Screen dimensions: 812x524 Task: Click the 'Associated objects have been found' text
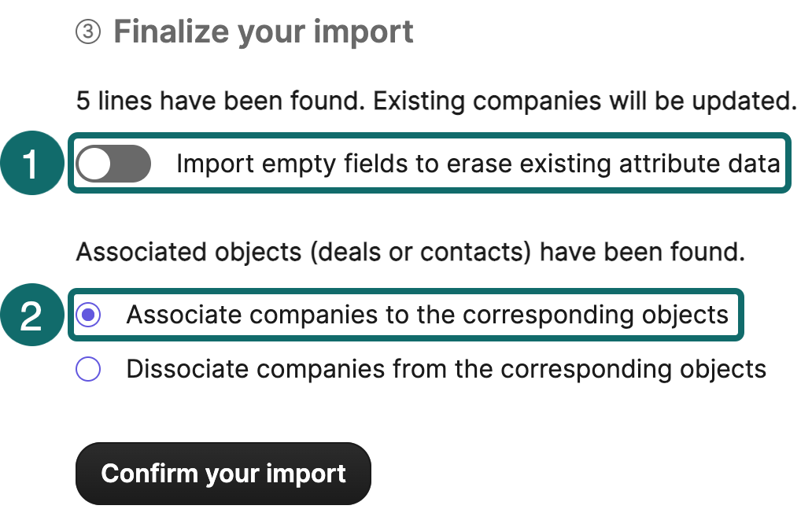[410, 252]
